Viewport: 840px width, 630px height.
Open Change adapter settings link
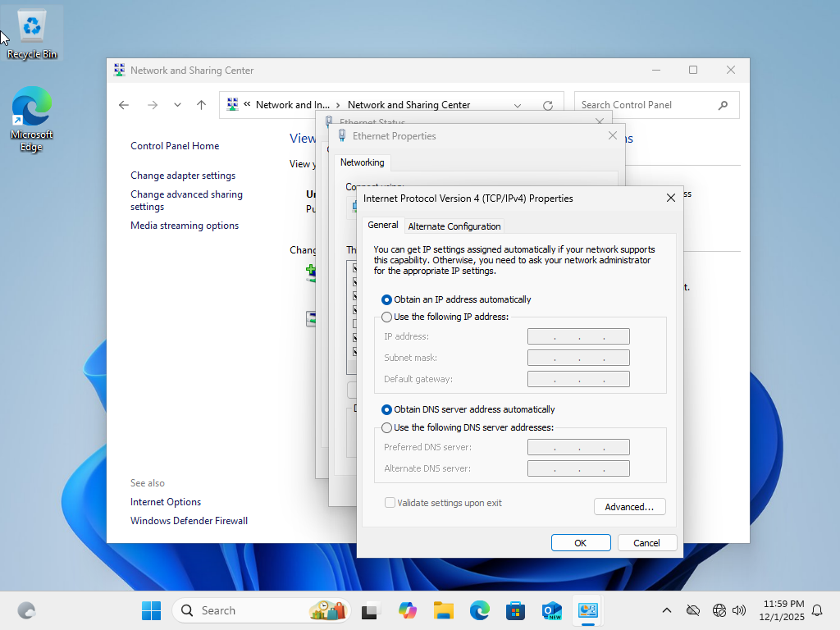183,175
